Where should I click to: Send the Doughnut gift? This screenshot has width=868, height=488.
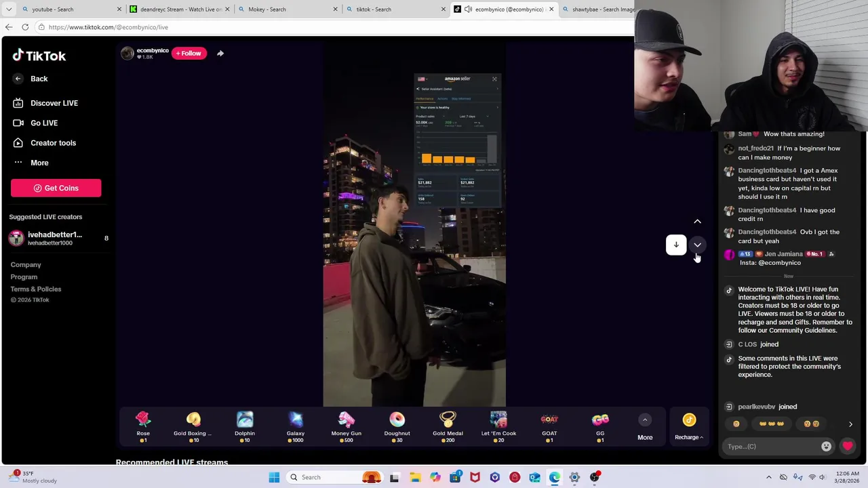coord(397,428)
